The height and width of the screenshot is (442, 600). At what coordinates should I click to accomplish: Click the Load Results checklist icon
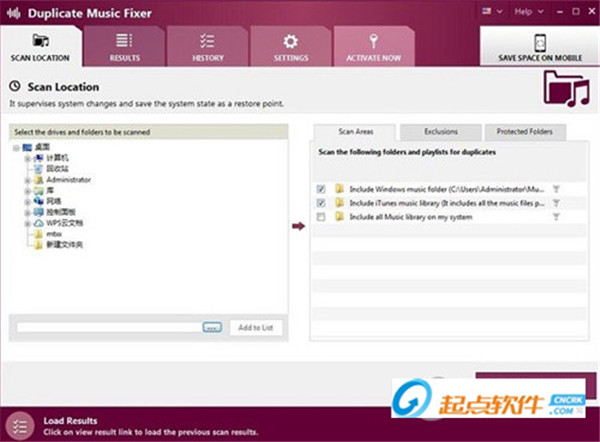20,426
